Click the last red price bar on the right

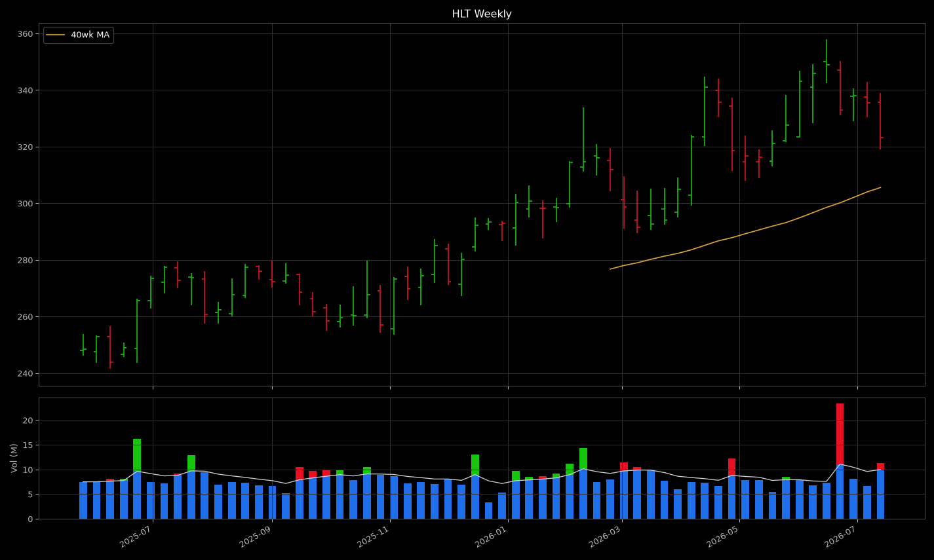880,121
